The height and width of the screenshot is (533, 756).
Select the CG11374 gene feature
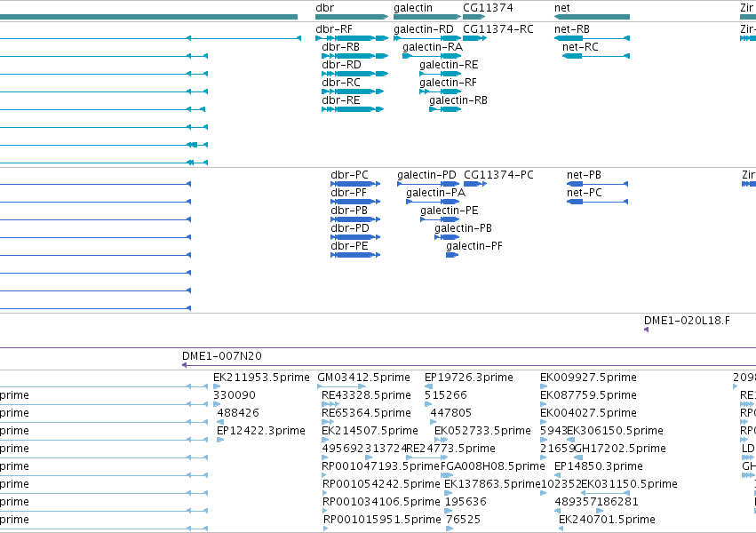[473, 17]
